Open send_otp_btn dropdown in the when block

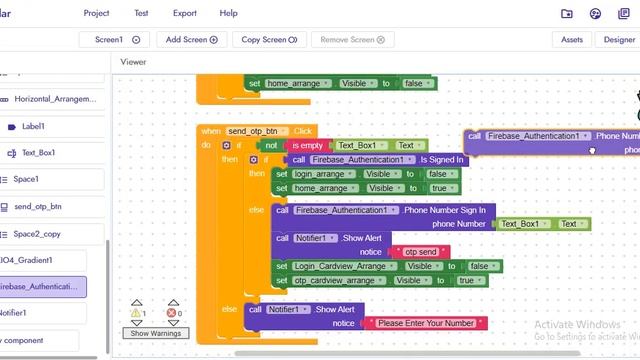257,131
